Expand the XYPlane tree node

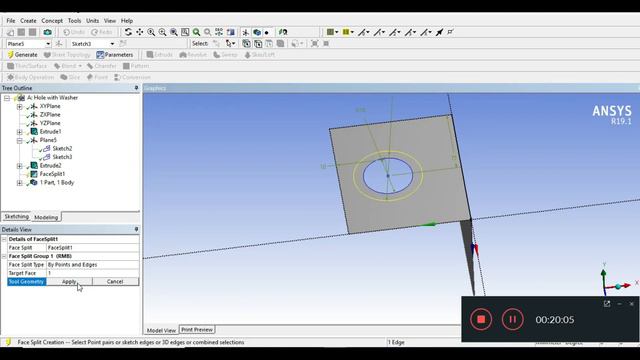(19, 107)
